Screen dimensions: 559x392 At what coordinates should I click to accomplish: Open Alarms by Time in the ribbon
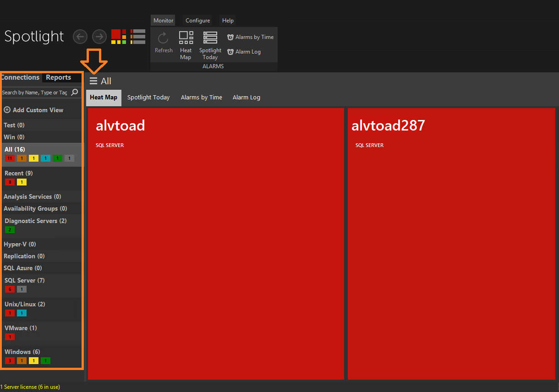pyautogui.click(x=251, y=37)
